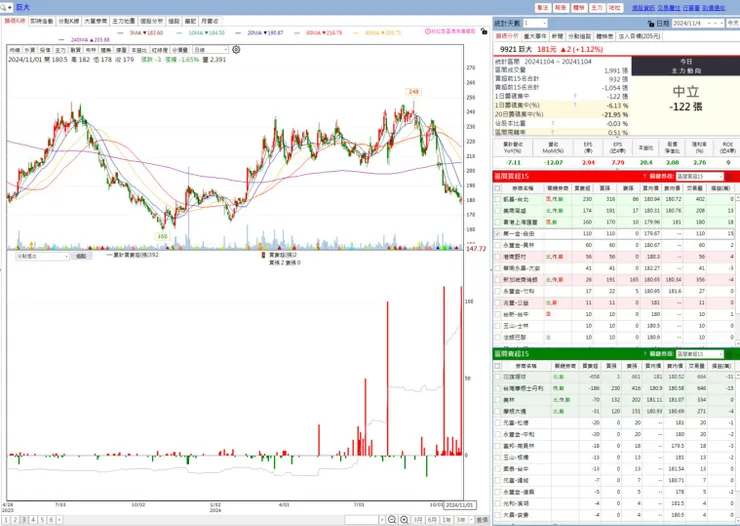The height and width of the screenshot is (526, 740).
Task: Open 法人目標(205元) tab
Action: [x=639, y=36]
